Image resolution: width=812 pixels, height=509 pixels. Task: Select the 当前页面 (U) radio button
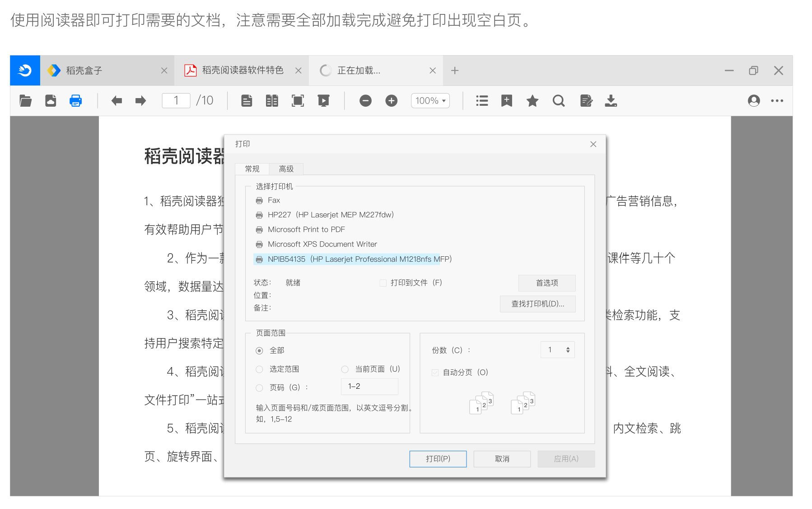[345, 369]
